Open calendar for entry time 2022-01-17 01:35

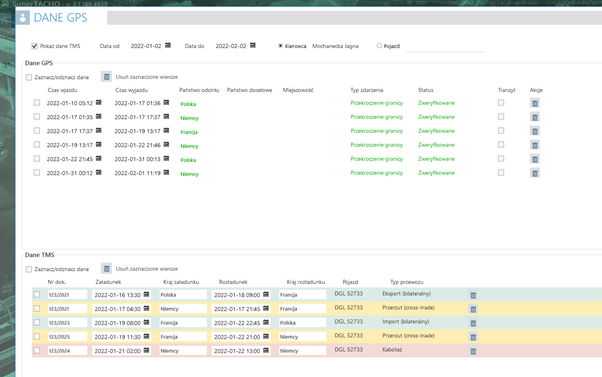99,116
